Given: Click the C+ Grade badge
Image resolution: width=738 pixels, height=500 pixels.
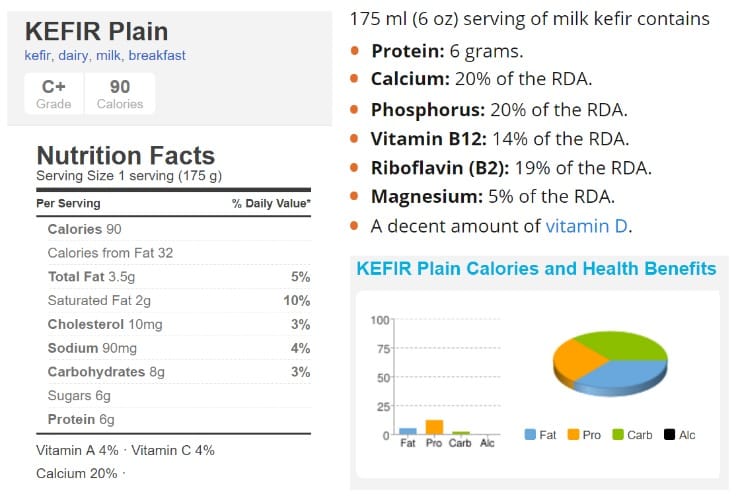Looking at the screenshot, I should [54, 93].
